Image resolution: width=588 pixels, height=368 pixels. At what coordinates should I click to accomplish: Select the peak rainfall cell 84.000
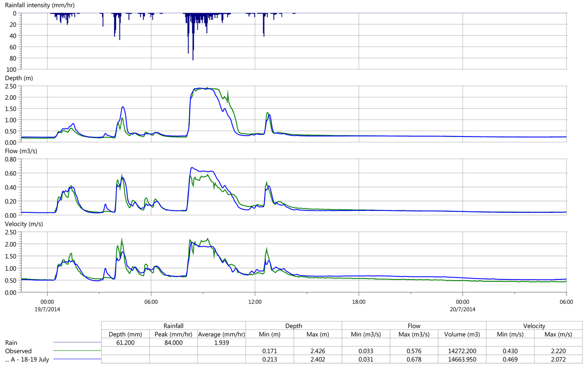point(173,343)
